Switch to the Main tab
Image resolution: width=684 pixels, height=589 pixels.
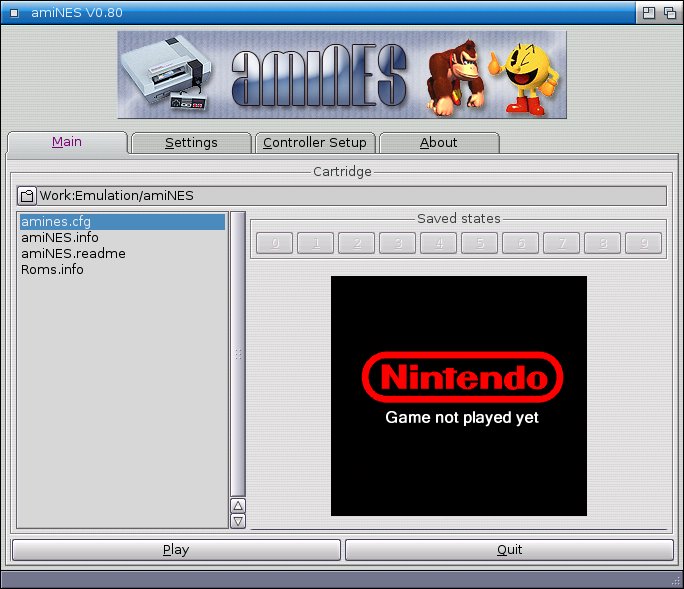click(67, 142)
